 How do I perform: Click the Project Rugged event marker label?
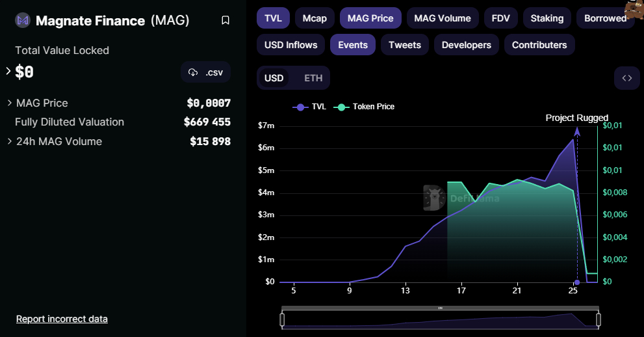(x=576, y=118)
